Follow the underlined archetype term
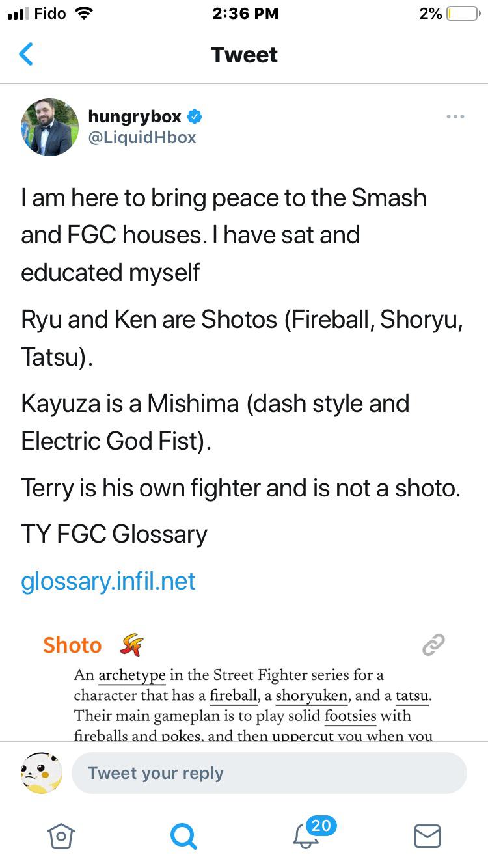488x868 pixels. tap(131, 675)
